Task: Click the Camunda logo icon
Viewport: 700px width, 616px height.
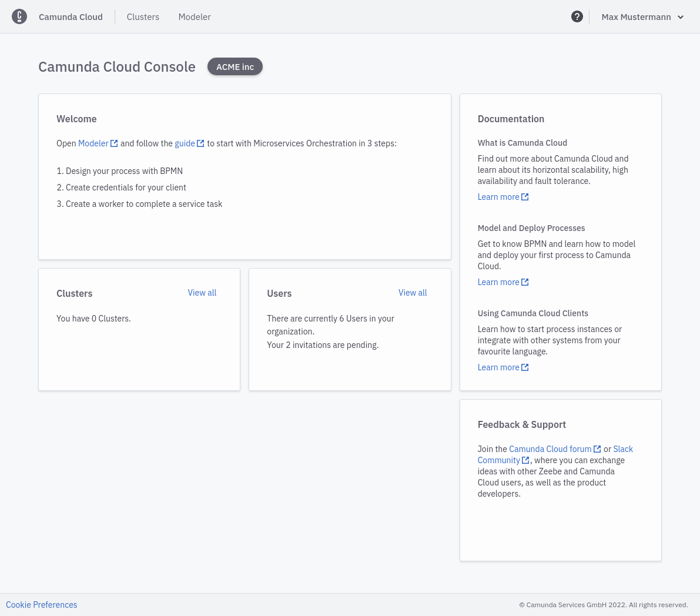Action: [x=19, y=16]
